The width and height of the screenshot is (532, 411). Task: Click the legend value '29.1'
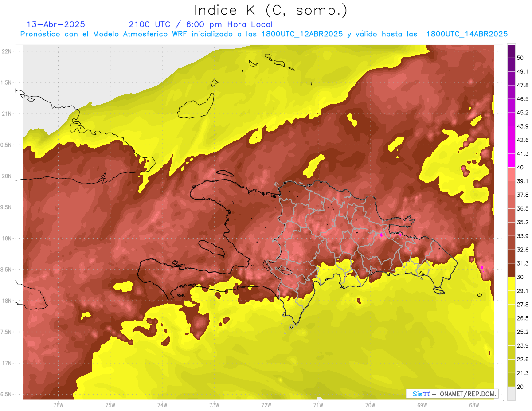tap(523, 290)
